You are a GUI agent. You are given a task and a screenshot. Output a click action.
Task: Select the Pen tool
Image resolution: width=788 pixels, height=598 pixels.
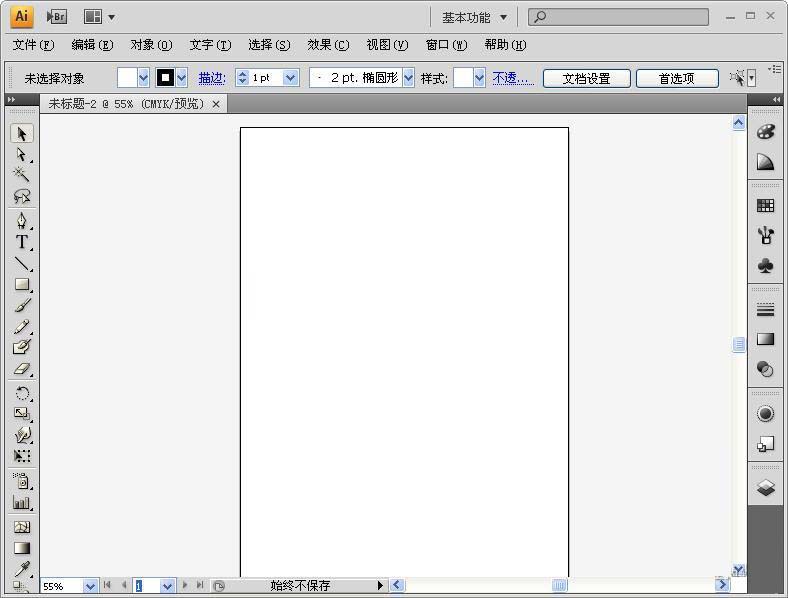(21, 221)
